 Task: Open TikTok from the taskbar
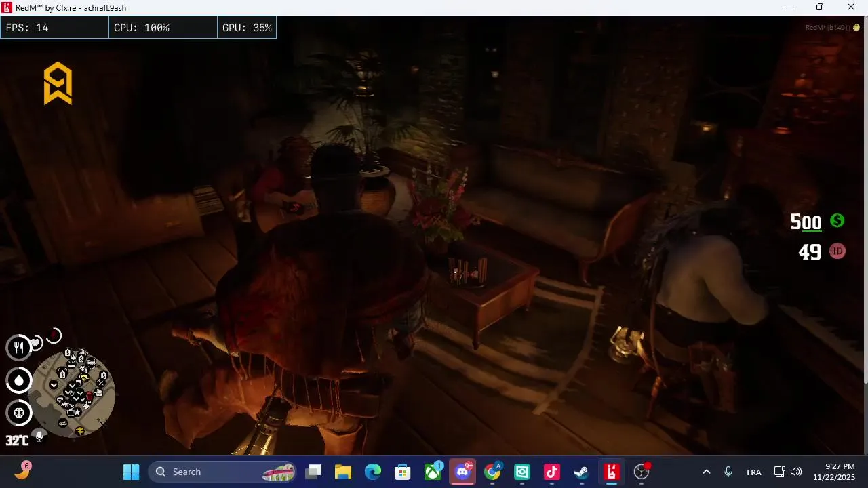coord(552,472)
